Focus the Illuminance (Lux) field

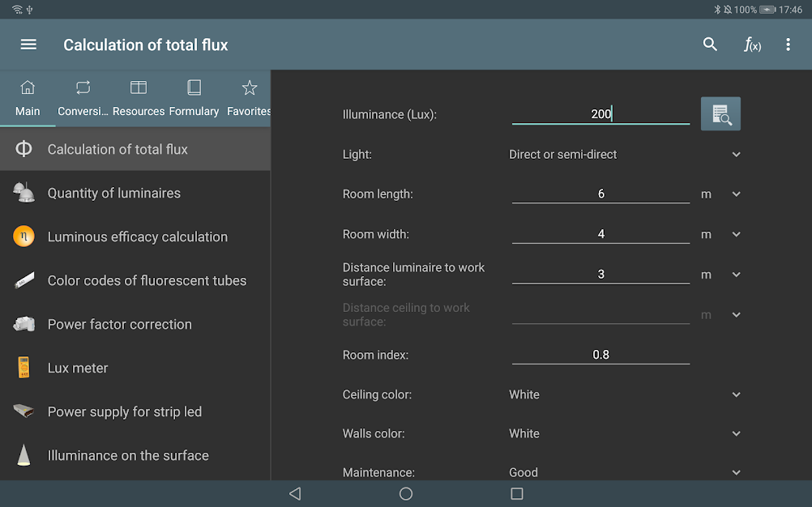tap(600, 114)
